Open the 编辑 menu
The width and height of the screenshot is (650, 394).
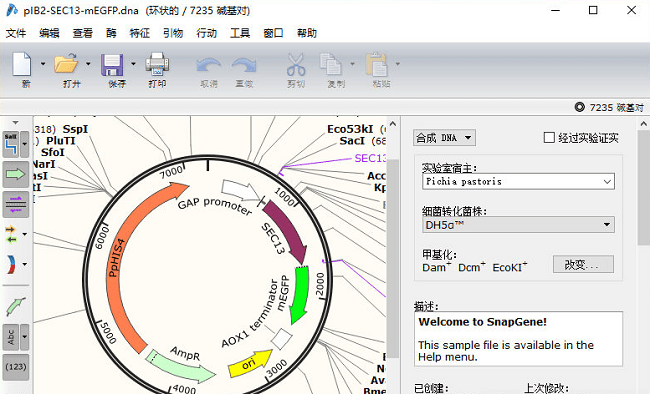click(49, 33)
